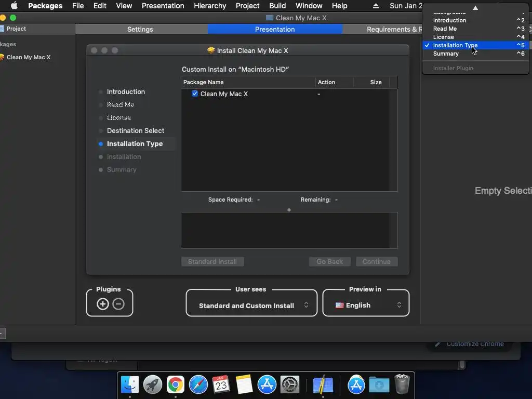The height and width of the screenshot is (399, 532).
Task: Click the split divider handle dot
Action: (289, 210)
